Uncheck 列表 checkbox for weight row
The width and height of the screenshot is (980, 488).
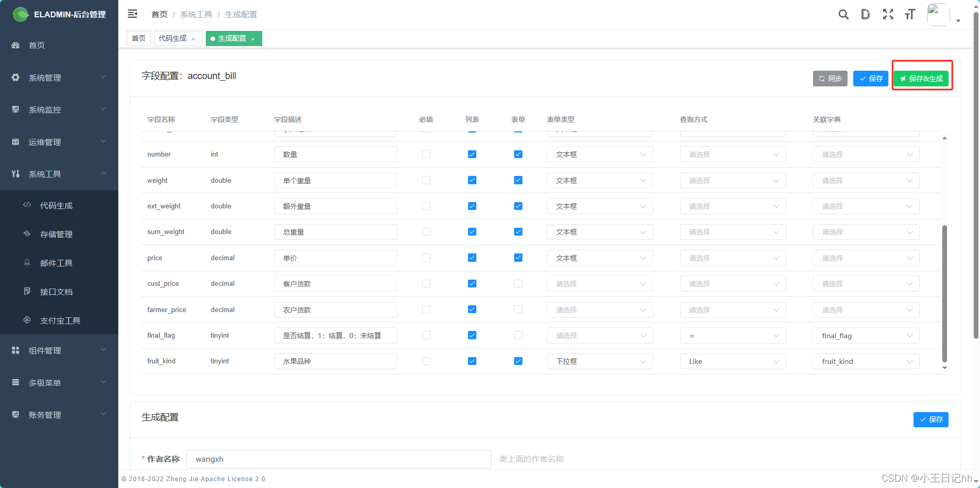coord(472,180)
